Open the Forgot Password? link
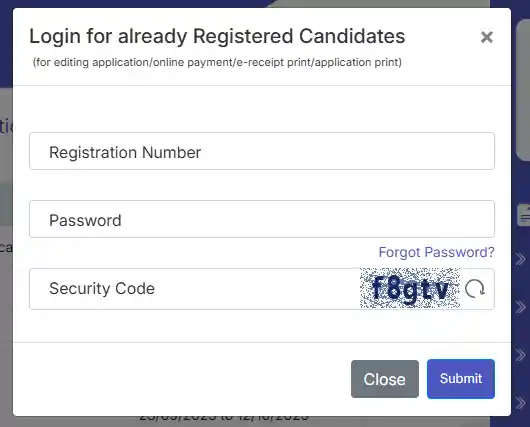The image size is (530, 427). (436, 252)
